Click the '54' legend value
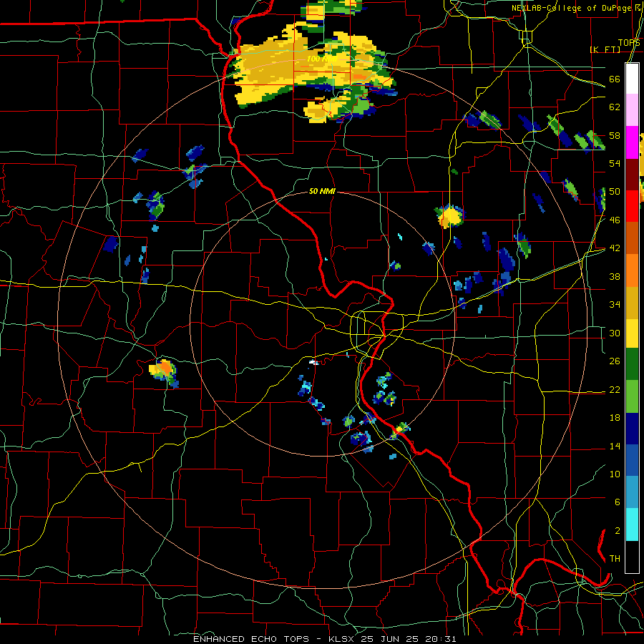Image resolution: width=644 pixels, height=644 pixels. click(615, 163)
